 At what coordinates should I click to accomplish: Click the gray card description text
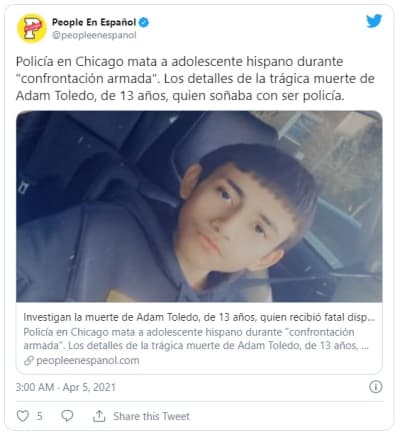tap(196, 339)
